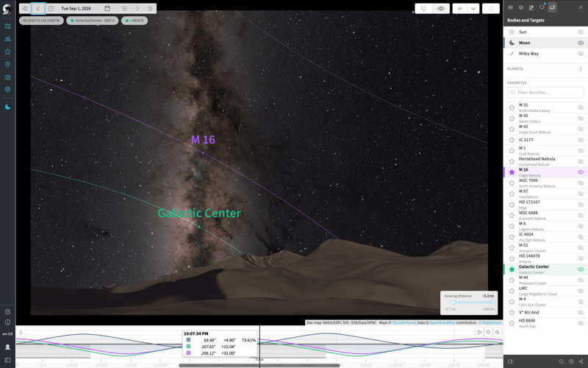Click the crescent moon night-mode icon in sidebar
588x368 pixels.
coord(7,107)
